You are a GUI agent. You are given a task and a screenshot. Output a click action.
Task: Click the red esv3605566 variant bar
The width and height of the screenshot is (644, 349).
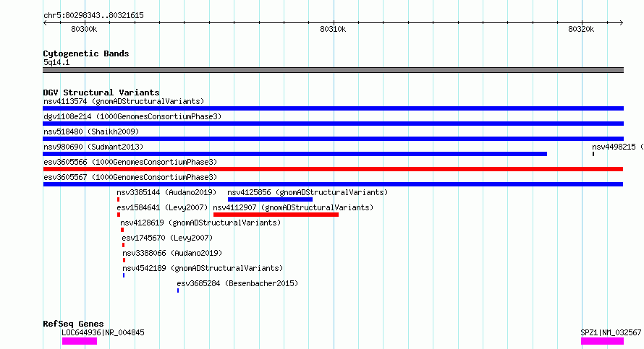tap(333, 169)
